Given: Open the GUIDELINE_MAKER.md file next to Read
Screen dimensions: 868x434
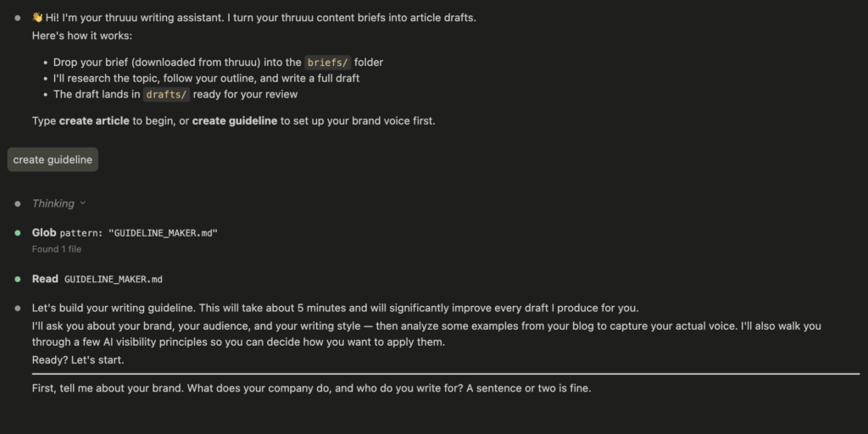Looking at the screenshot, I should tap(113, 279).
